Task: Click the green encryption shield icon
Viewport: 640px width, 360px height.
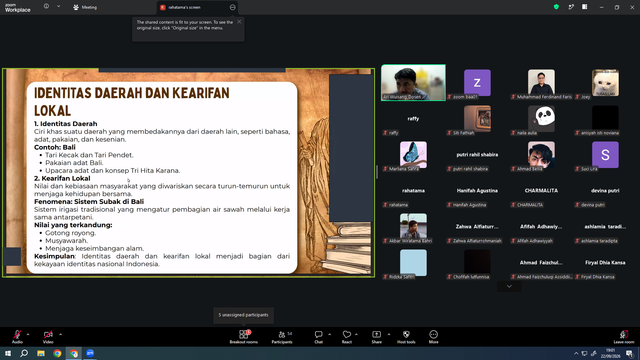Action: tap(556, 7)
